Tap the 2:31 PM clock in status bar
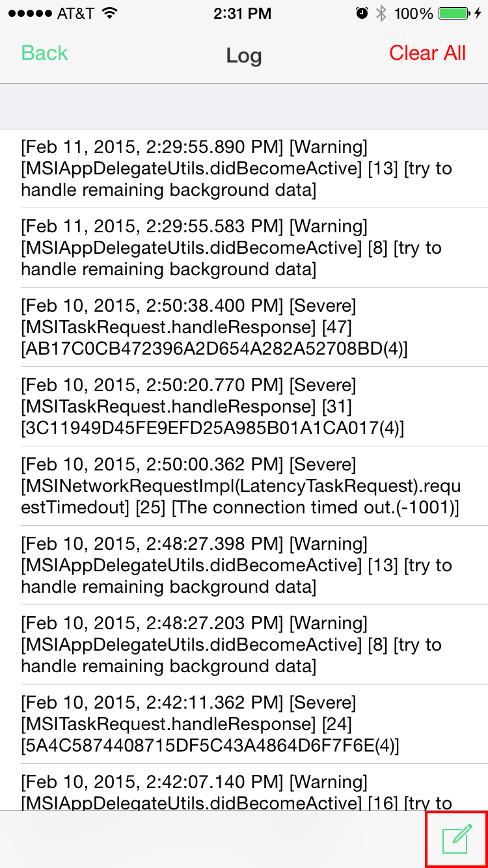Screen dimensions: 488x868 244,14
